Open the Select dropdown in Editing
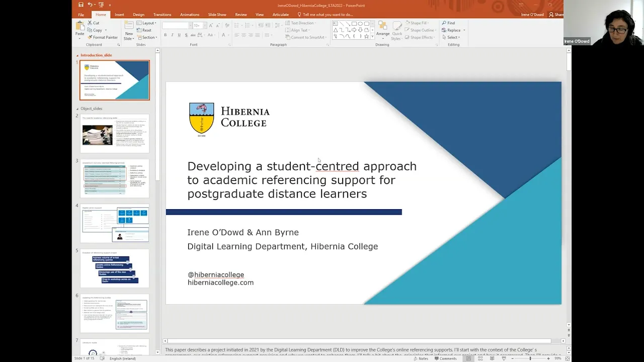 (x=451, y=37)
